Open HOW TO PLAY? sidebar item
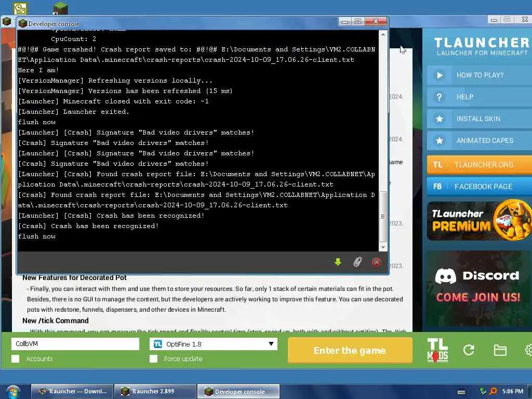532x399 pixels. pyautogui.click(x=480, y=75)
